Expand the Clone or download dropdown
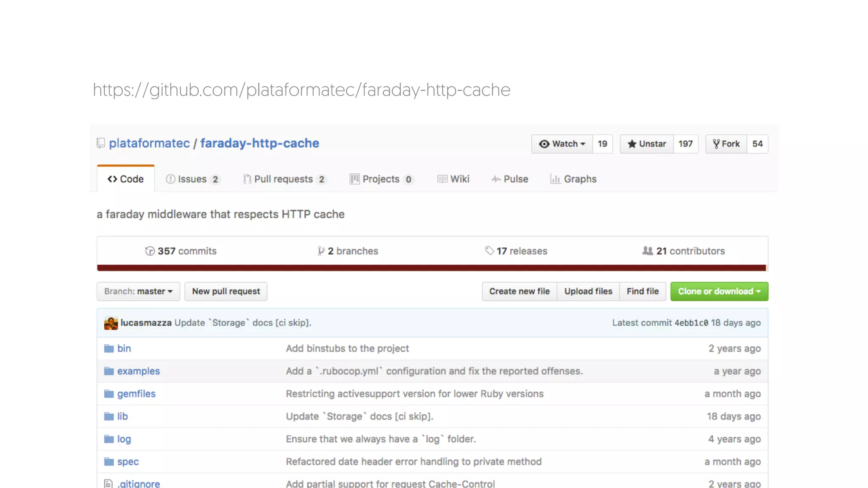This screenshot has width=868, height=488. pos(719,291)
